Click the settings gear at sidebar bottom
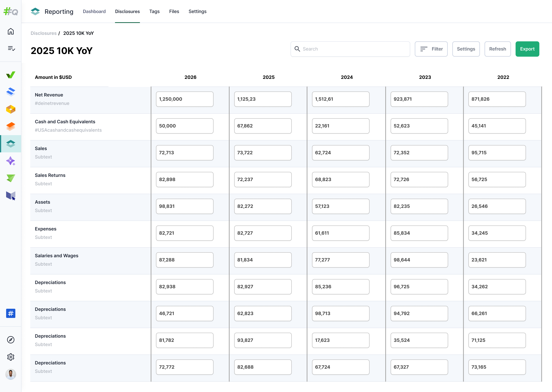 11,357
